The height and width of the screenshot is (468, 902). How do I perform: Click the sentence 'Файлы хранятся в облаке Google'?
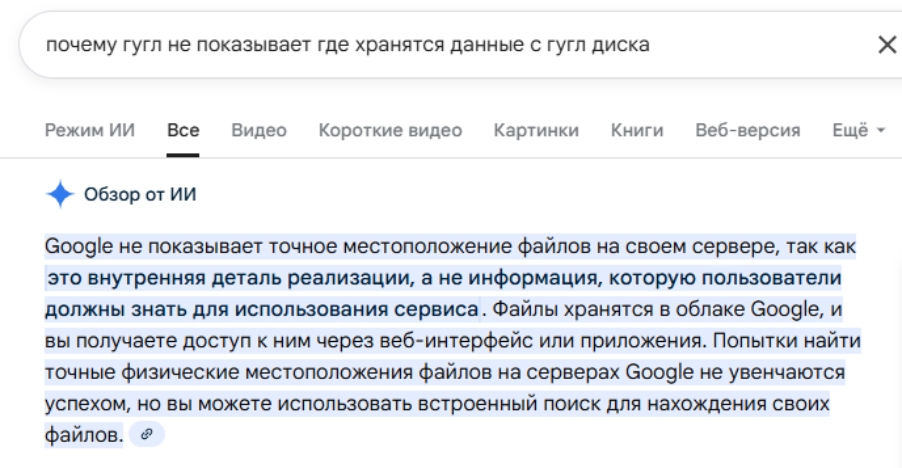(660, 308)
